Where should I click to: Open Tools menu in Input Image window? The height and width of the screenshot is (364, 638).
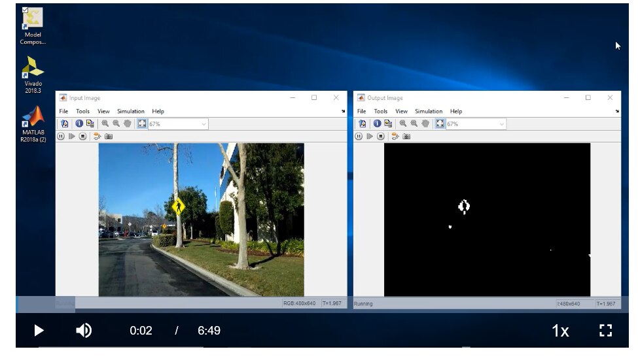(82, 111)
